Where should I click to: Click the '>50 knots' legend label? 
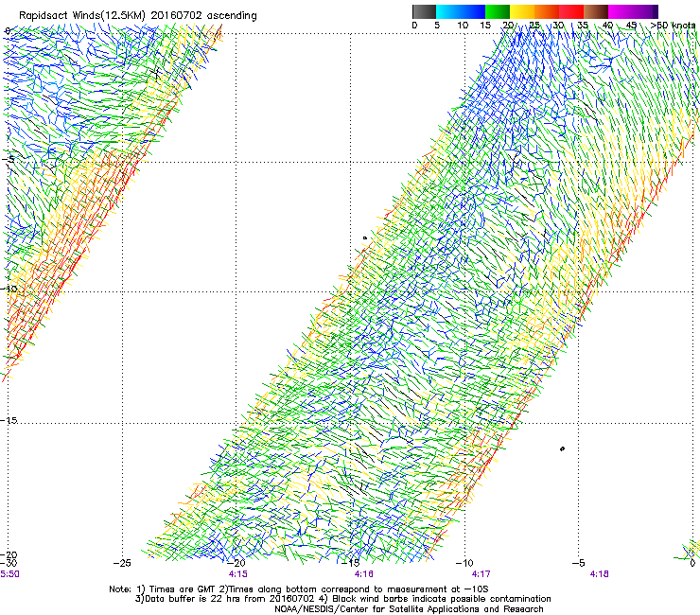coord(673,26)
